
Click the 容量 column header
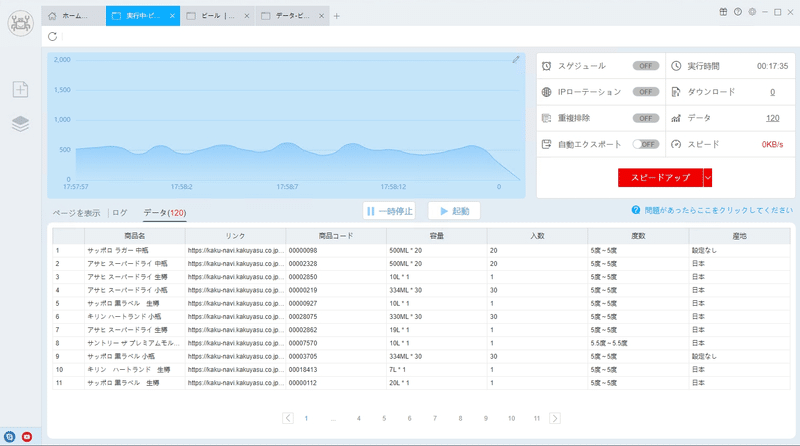click(x=437, y=236)
